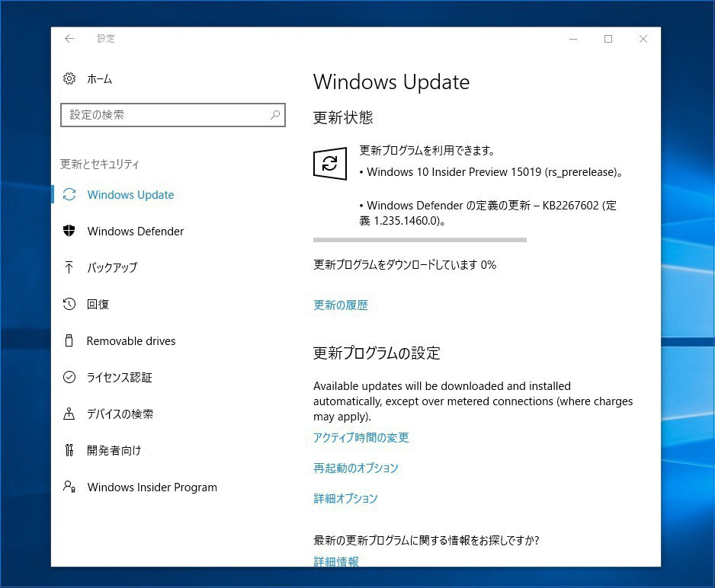The image size is (715, 588).
Task: Click the 更新とセキュリティ section heading
Action: click(x=100, y=164)
